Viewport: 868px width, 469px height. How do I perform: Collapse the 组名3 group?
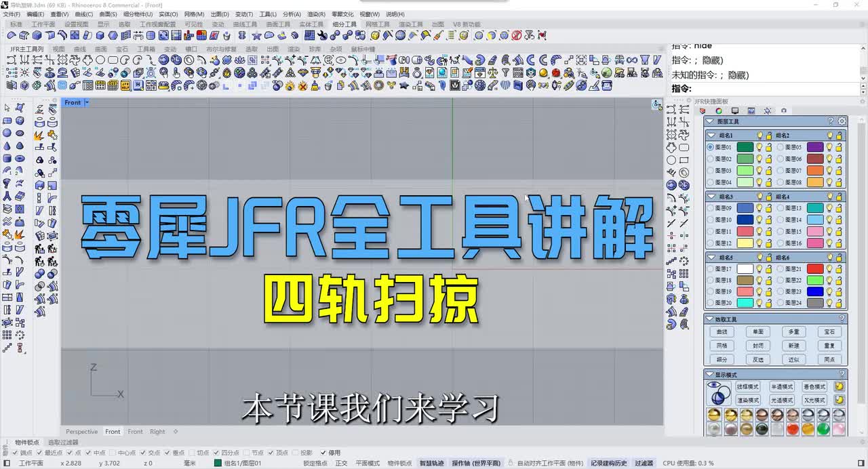pyautogui.click(x=711, y=197)
